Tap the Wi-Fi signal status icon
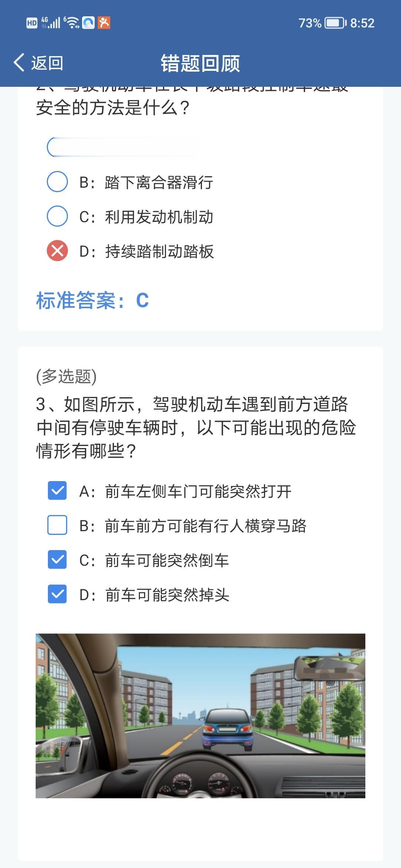This screenshot has width=401, height=868. click(x=72, y=23)
